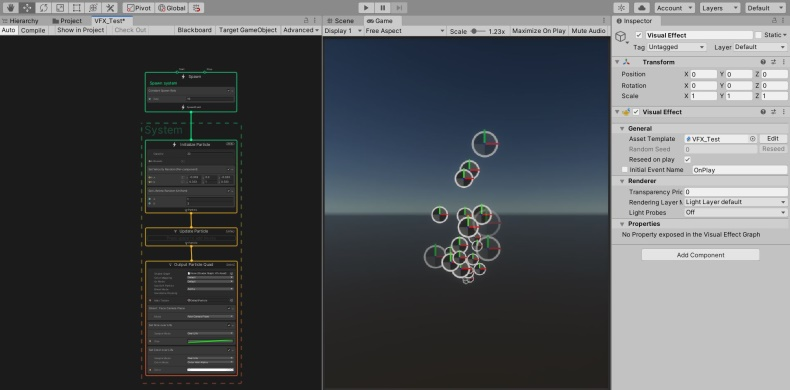Click Edit next to Asset Template
The height and width of the screenshot is (390, 790).
coord(773,139)
